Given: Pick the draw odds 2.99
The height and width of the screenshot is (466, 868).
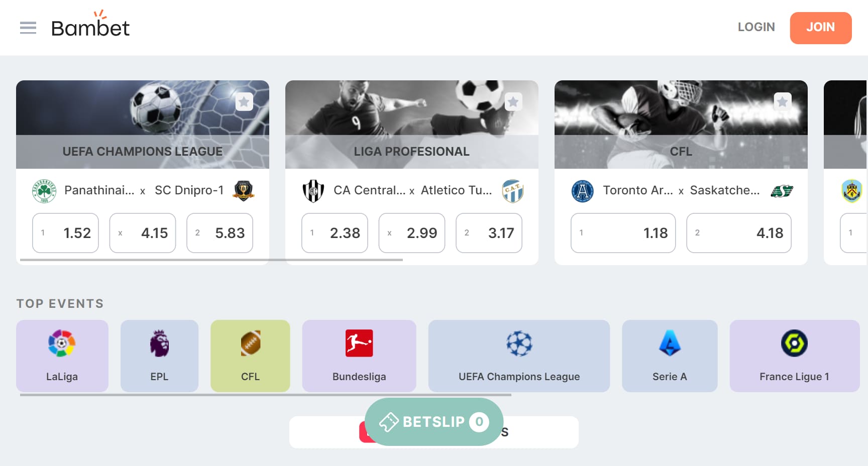Looking at the screenshot, I should 412,233.
